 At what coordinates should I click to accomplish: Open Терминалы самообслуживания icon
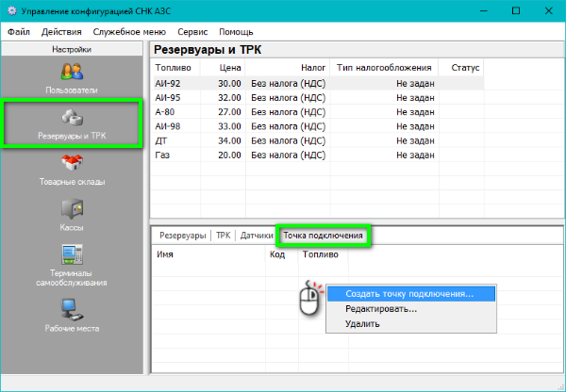73,255
